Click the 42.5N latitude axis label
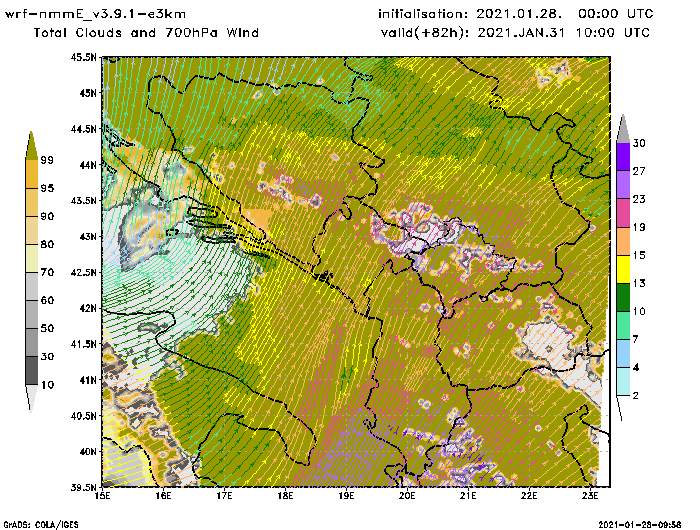The image size is (700, 530). click(x=83, y=272)
